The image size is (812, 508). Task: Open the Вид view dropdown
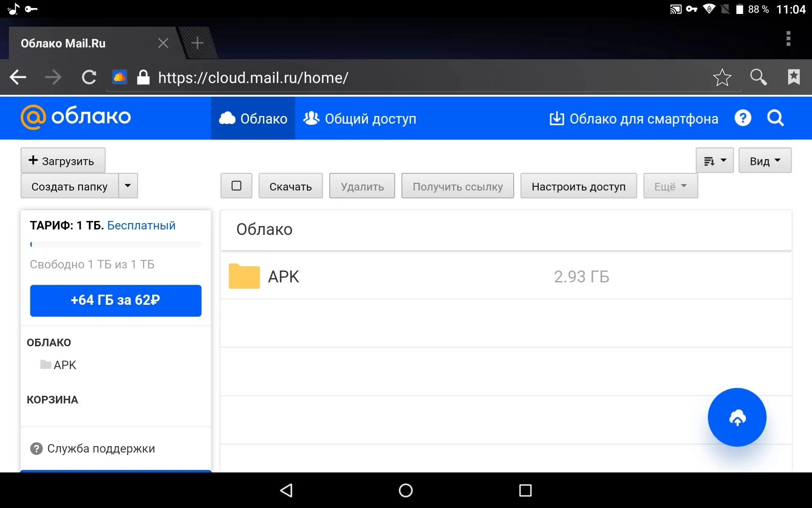pos(765,160)
